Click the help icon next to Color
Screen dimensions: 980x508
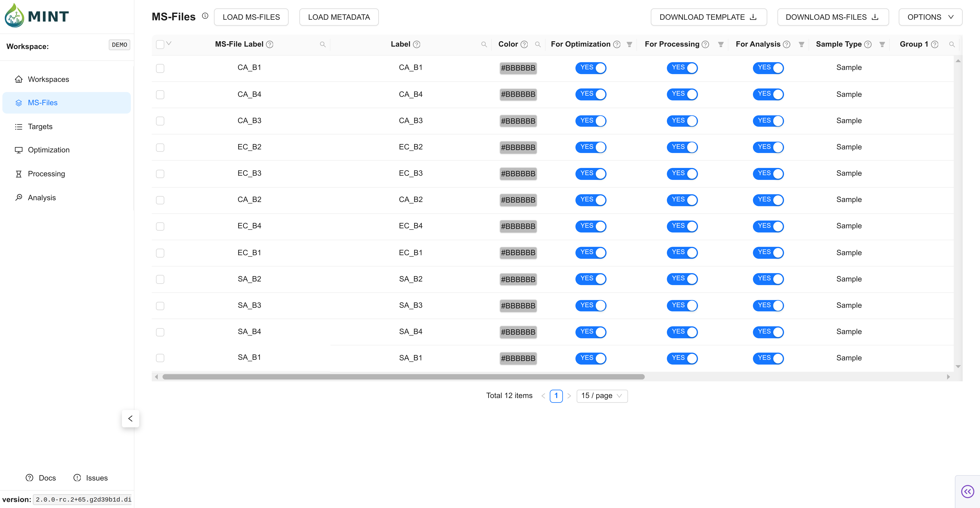click(x=524, y=45)
